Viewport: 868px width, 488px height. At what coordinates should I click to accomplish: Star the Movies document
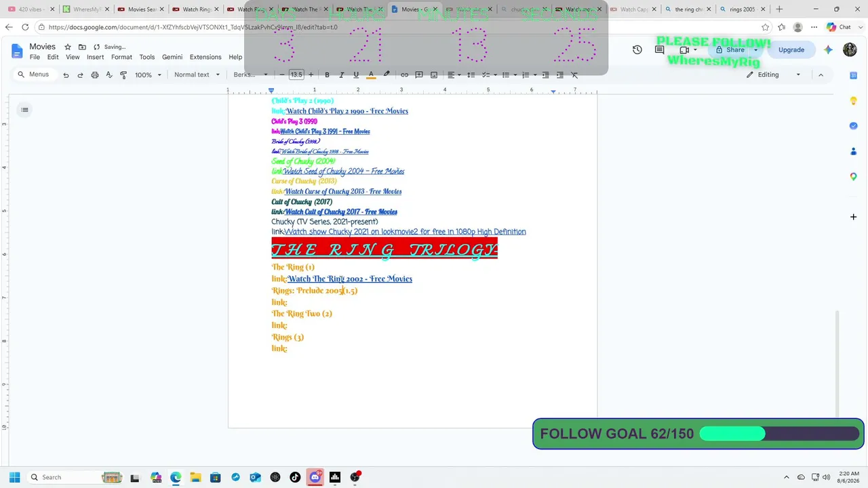click(x=68, y=47)
